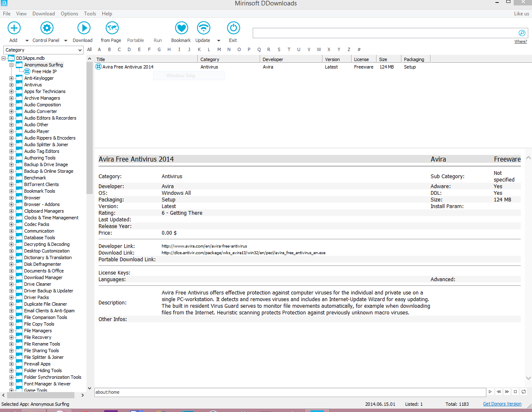Click the Anonymous Surfing folder icon
Screen dimensions: 532x412
point(19,65)
